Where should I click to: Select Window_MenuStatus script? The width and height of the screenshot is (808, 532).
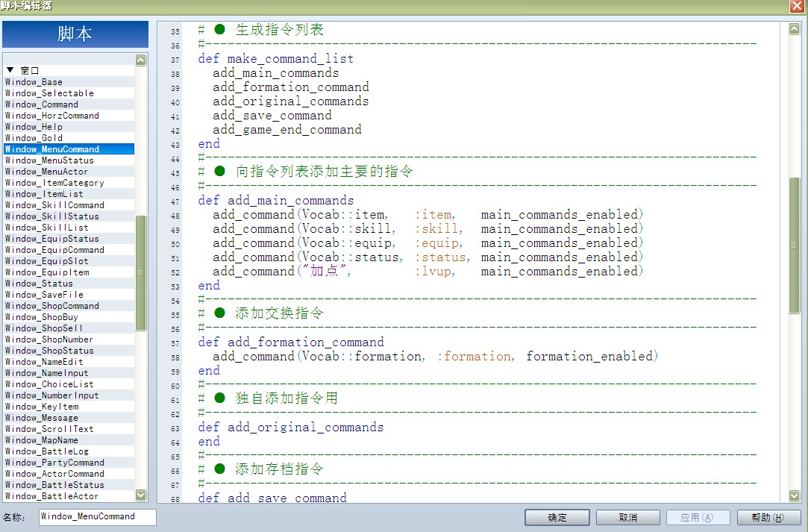[69, 161]
